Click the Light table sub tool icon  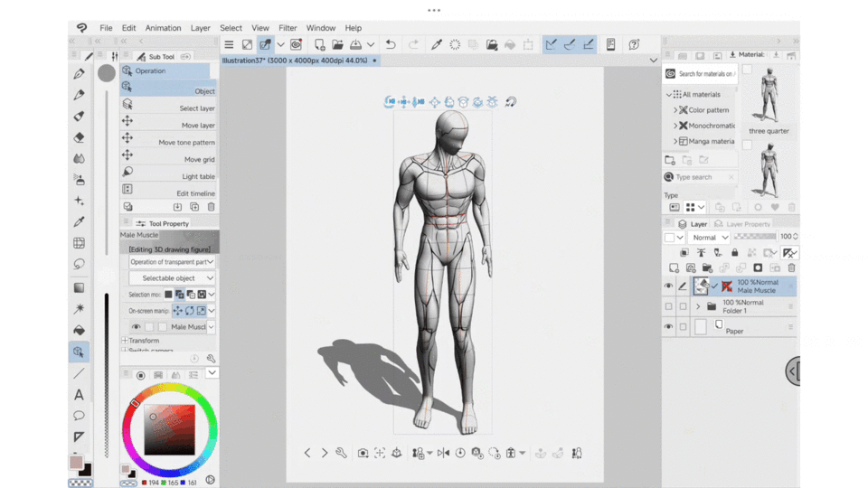(x=127, y=172)
